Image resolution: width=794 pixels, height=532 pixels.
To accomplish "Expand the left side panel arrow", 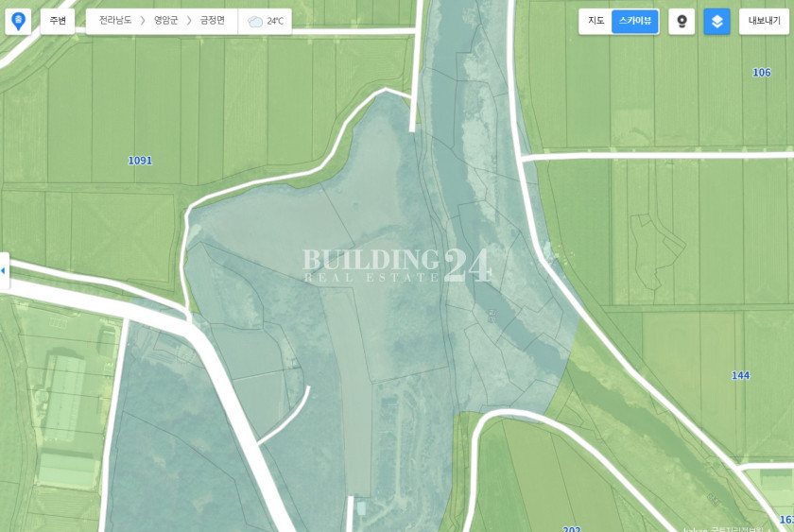I will coord(4,271).
